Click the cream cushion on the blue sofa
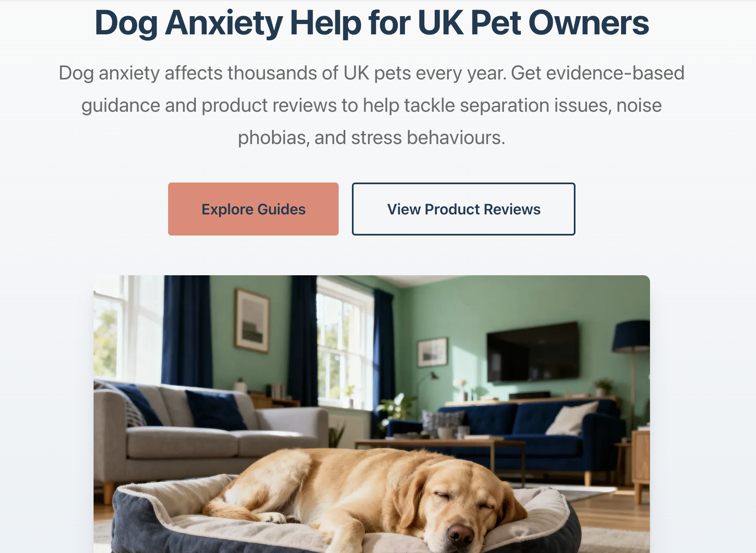 click(x=571, y=418)
